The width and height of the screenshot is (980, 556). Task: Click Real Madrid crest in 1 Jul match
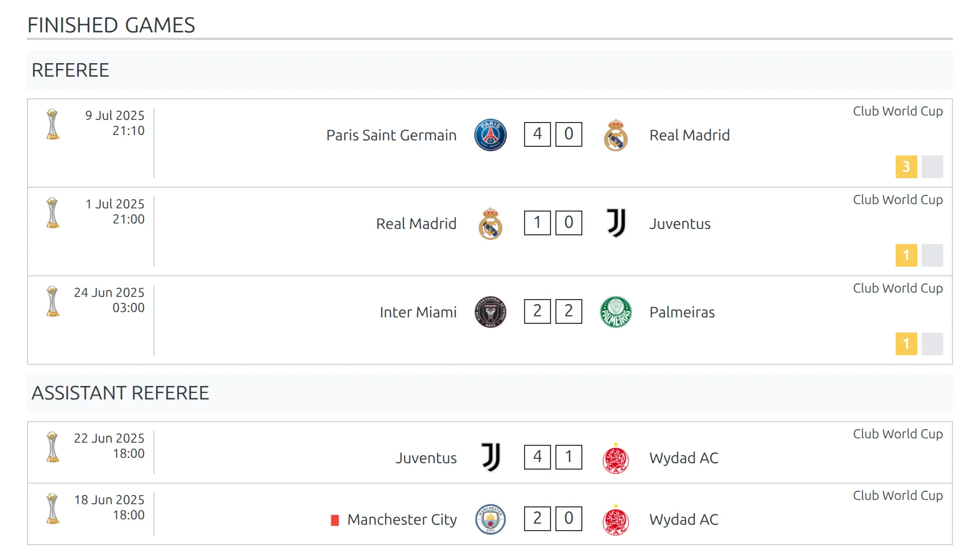[490, 223]
